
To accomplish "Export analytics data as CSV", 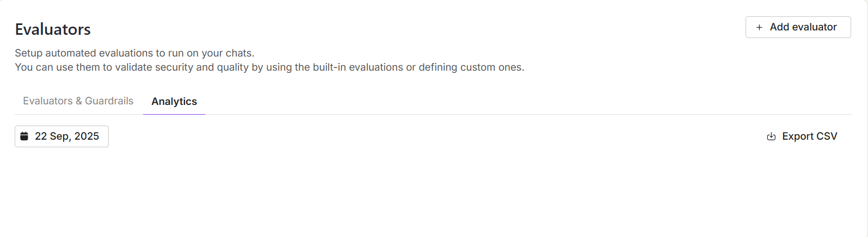I will pyautogui.click(x=802, y=136).
